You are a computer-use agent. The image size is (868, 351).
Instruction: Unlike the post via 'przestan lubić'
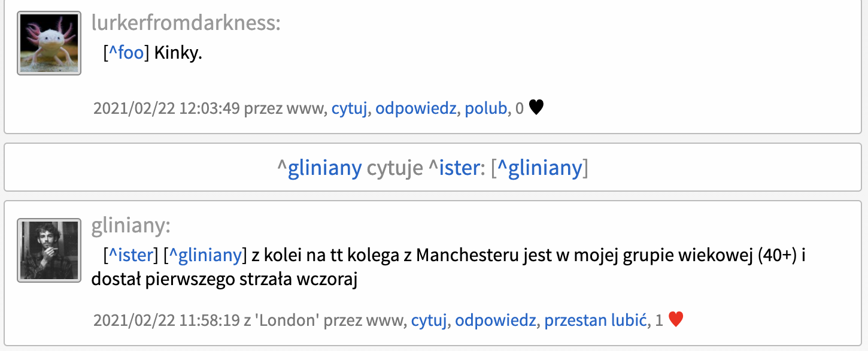point(596,320)
